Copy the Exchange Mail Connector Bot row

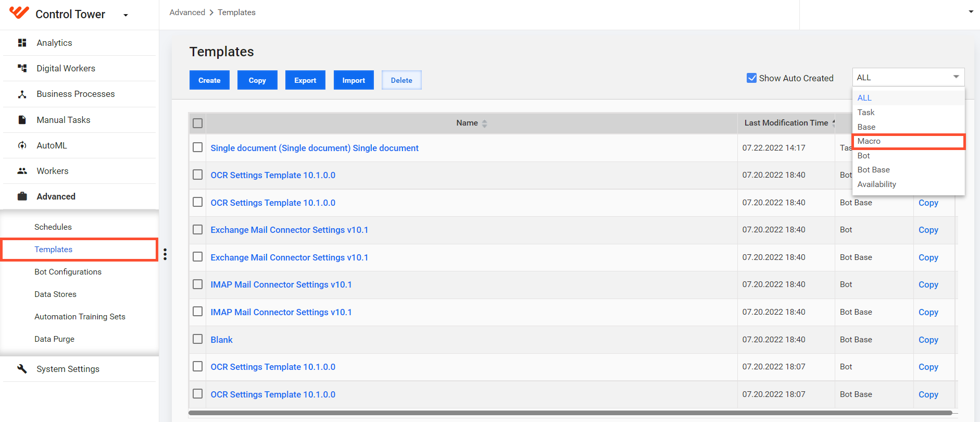(x=928, y=230)
